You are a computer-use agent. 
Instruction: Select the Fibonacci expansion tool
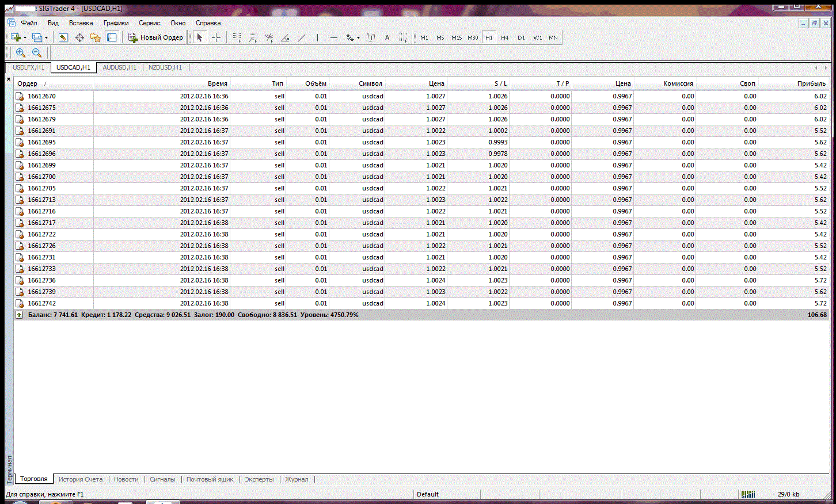[x=253, y=37]
